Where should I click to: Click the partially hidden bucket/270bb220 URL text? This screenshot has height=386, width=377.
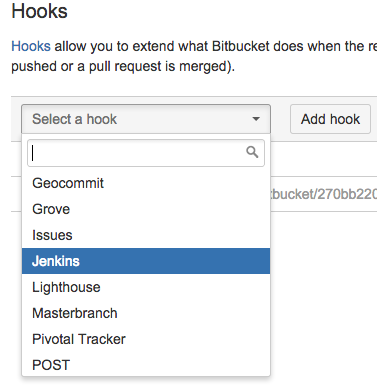point(324,194)
